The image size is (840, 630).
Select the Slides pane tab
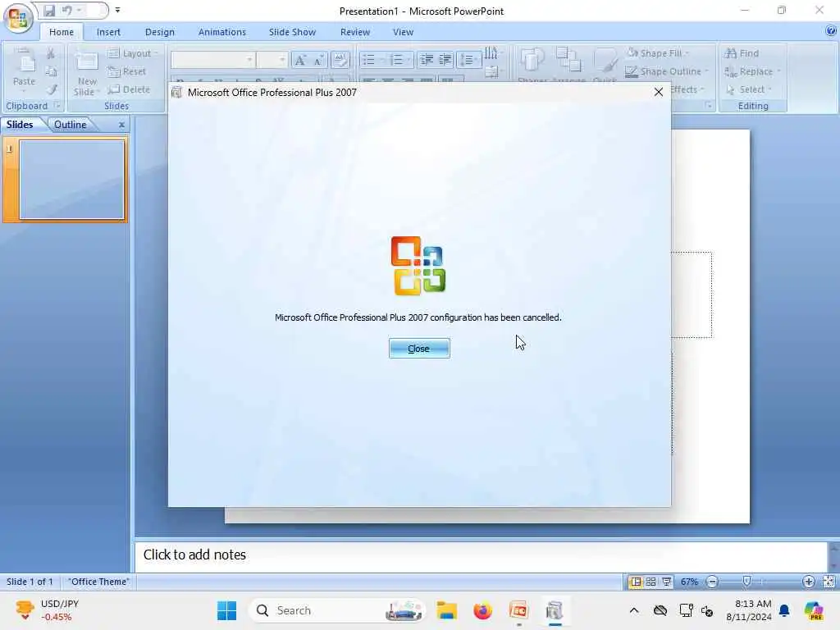20,125
